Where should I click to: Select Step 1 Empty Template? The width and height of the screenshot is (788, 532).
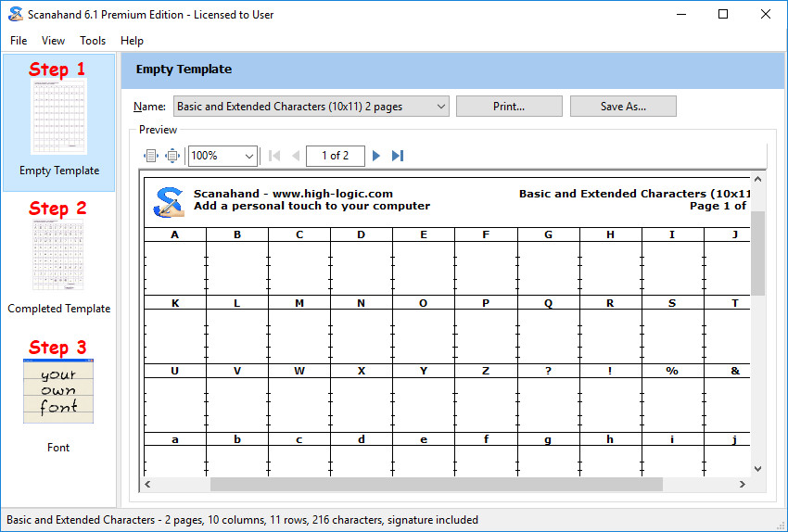click(x=58, y=122)
